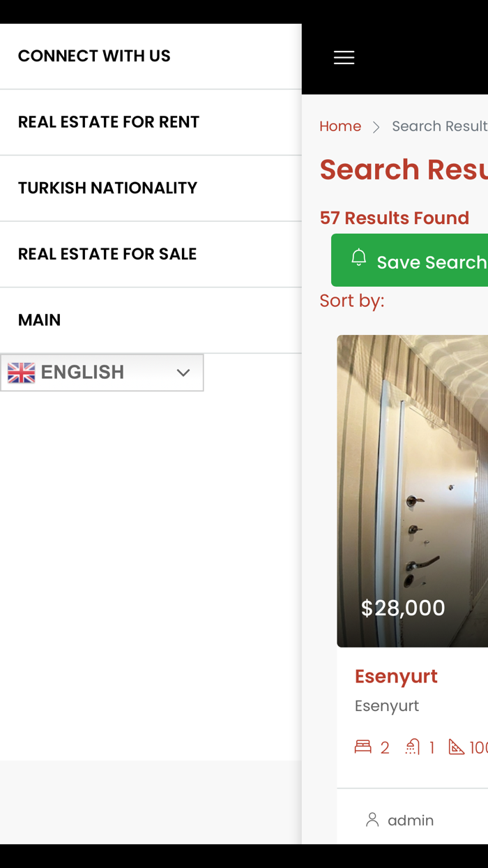Image resolution: width=488 pixels, height=868 pixels.
Task: Expand language selector chevron arrow
Action: (183, 373)
